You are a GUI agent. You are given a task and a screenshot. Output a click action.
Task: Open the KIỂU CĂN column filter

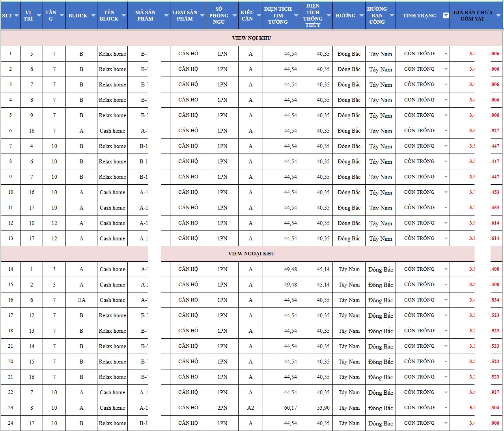[259, 16]
